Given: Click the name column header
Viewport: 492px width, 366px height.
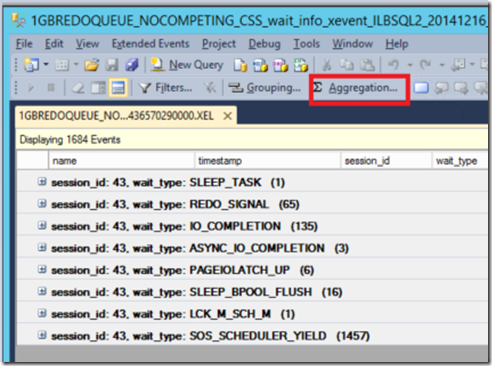Looking at the screenshot, I should (x=121, y=161).
